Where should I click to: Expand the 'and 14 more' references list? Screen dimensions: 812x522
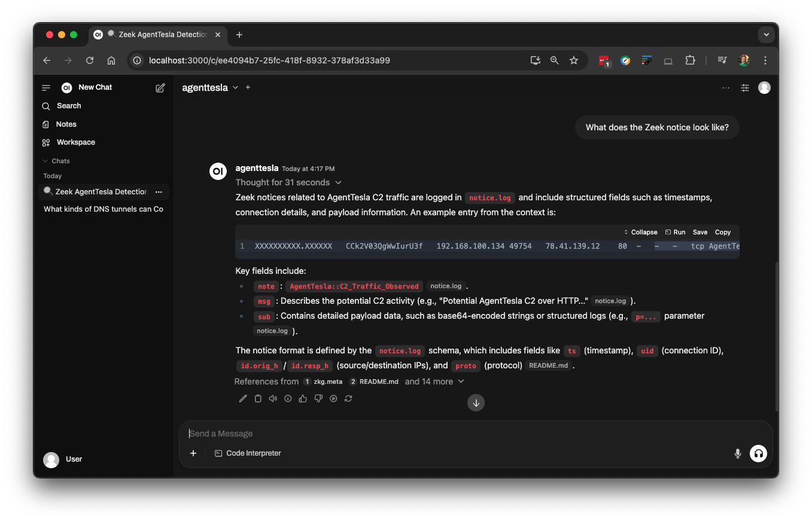(434, 381)
